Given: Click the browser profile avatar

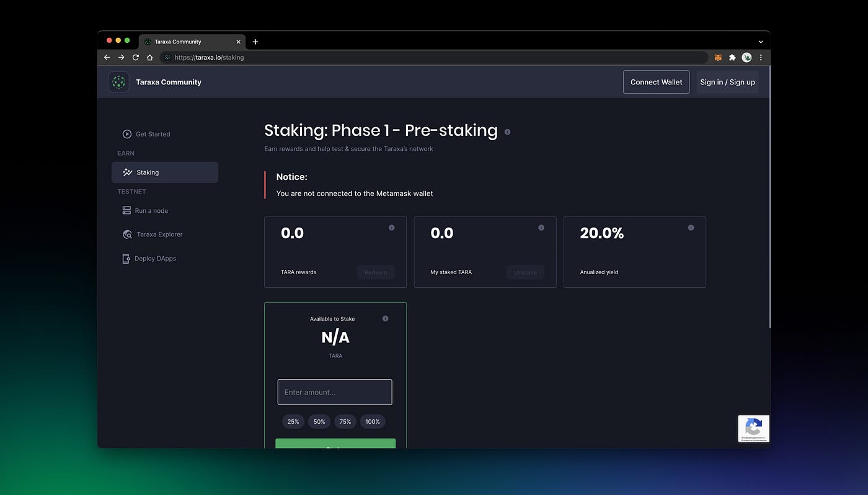Looking at the screenshot, I should 747,57.
